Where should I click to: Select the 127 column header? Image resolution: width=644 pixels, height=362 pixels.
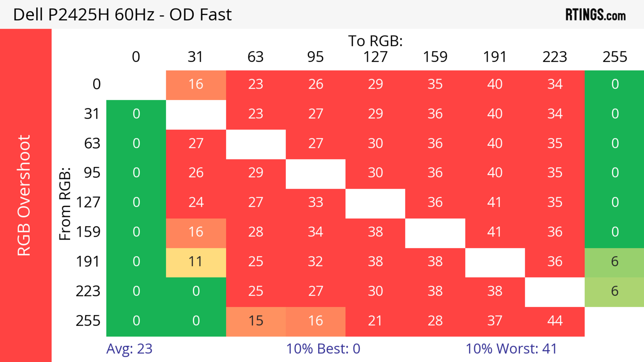pyautogui.click(x=375, y=57)
